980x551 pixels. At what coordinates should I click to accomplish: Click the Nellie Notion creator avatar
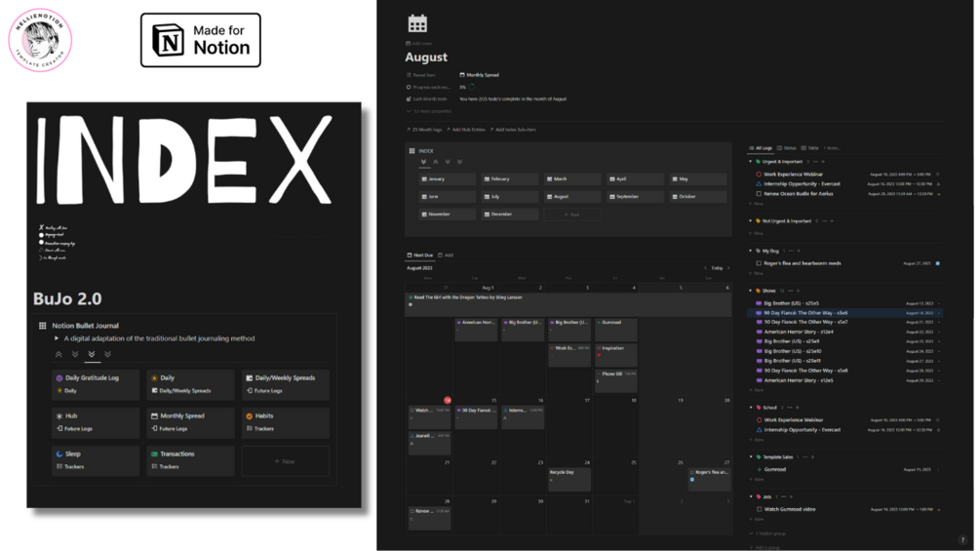[40, 40]
